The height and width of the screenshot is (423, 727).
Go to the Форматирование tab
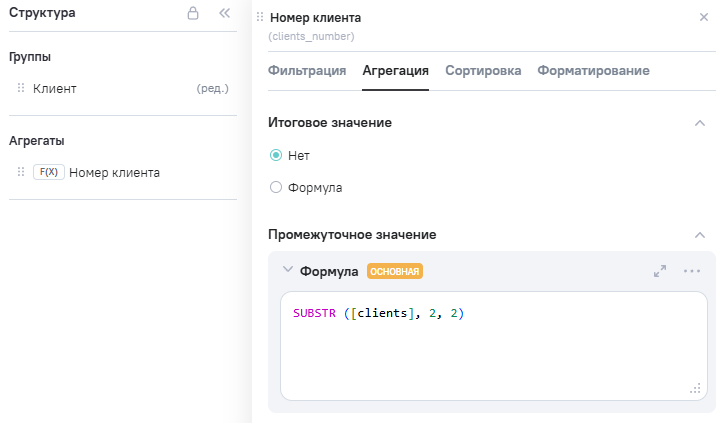(x=593, y=70)
